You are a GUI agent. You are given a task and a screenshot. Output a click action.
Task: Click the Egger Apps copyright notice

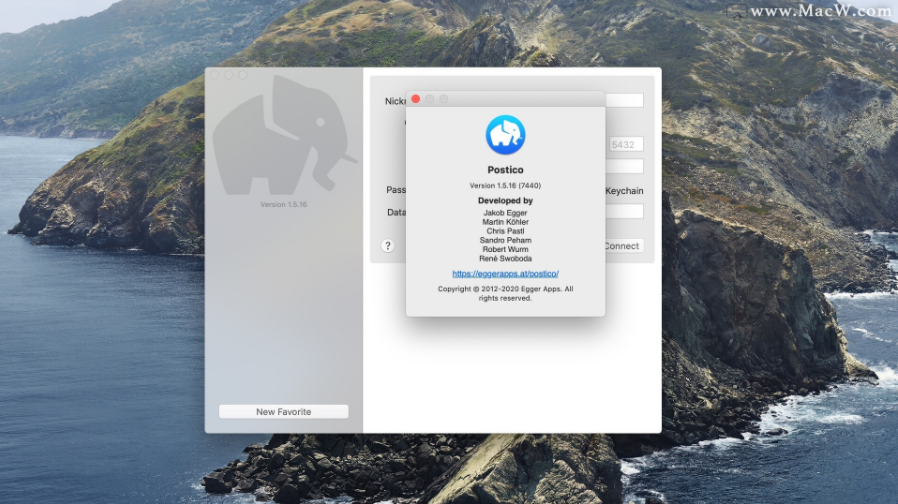pyautogui.click(x=505, y=293)
